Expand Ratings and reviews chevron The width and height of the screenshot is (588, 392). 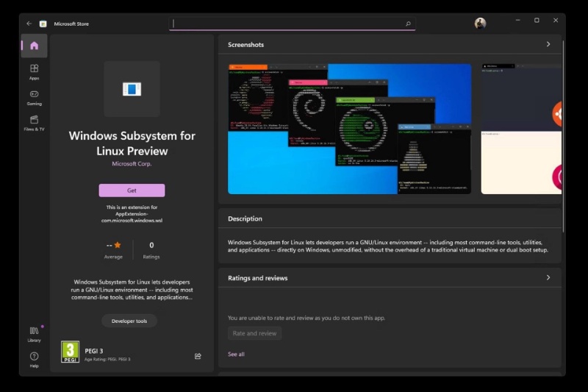pyautogui.click(x=548, y=278)
